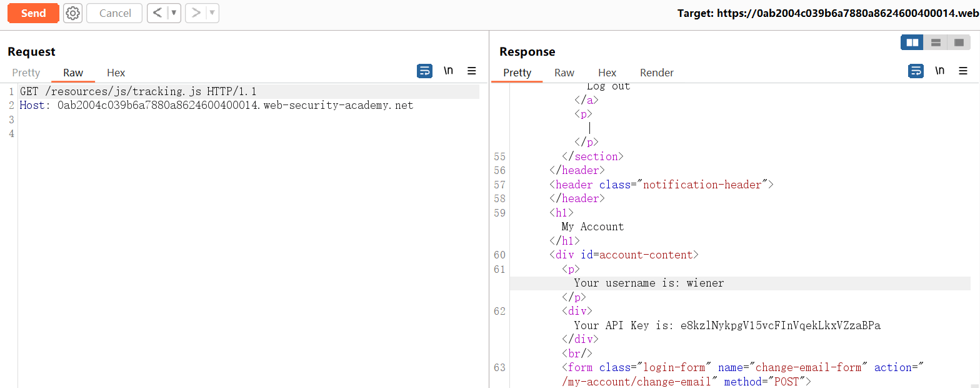980x388 pixels.
Task: Click the GET request line in editor
Action: tap(138, 91)
